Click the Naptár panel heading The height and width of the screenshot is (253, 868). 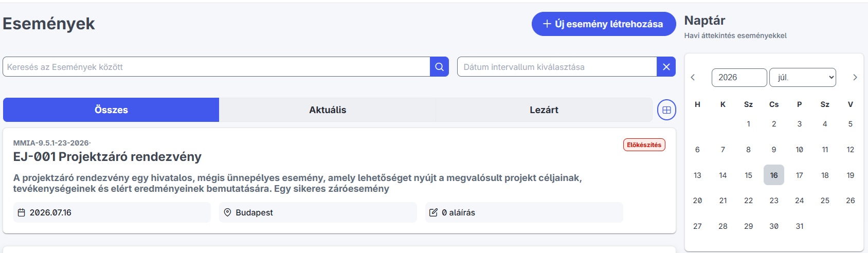pyautogui.click(x=704, y=21)
